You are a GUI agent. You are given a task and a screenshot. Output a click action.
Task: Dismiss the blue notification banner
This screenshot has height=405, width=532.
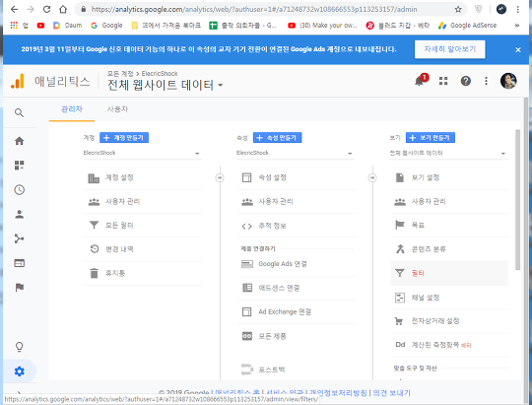[x=518, y=49]
